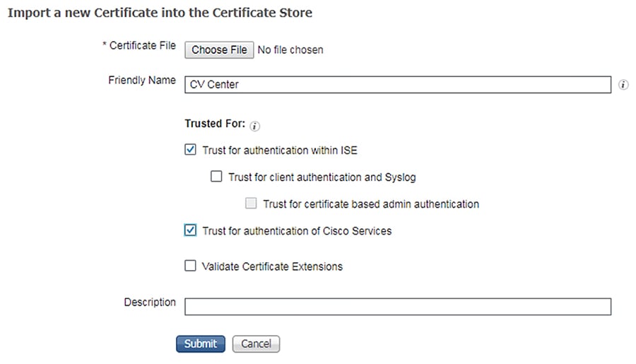Click the 'Validate Certificate Extensions' label text
The image size is (636, 364).
pos(272,266)
